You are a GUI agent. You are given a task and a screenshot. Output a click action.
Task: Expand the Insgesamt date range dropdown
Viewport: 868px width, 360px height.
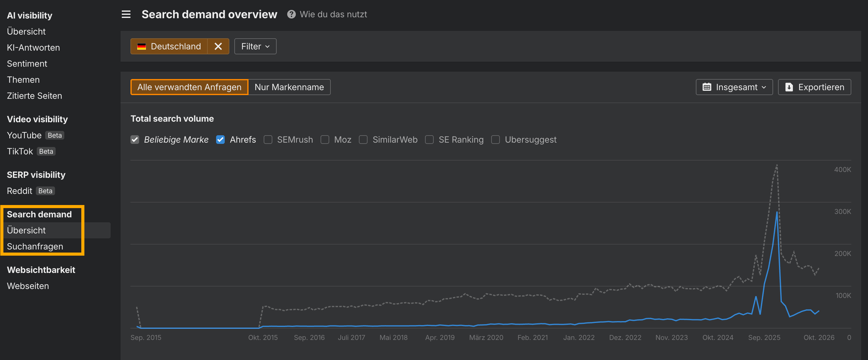tap(734, 87)
